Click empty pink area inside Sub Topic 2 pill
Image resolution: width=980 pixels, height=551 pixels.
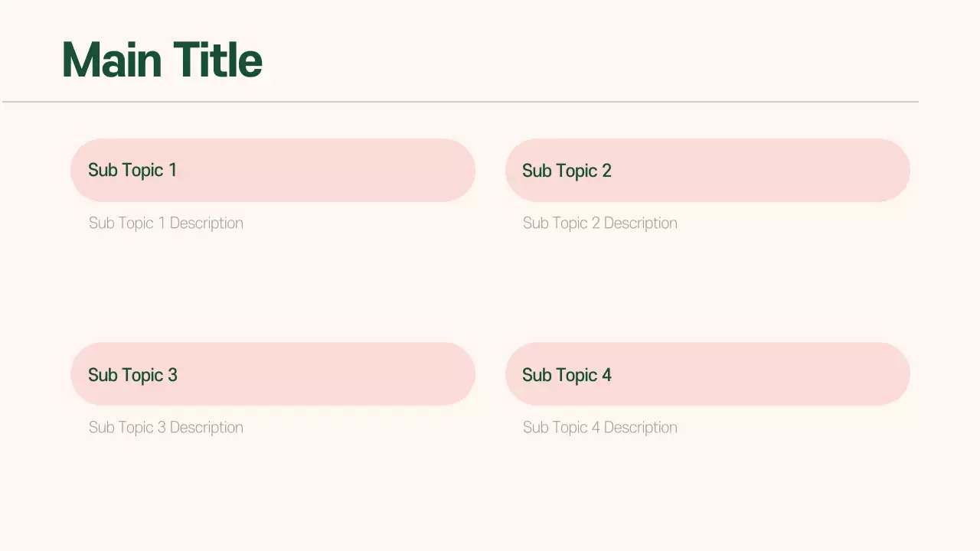tap(766, 170)
